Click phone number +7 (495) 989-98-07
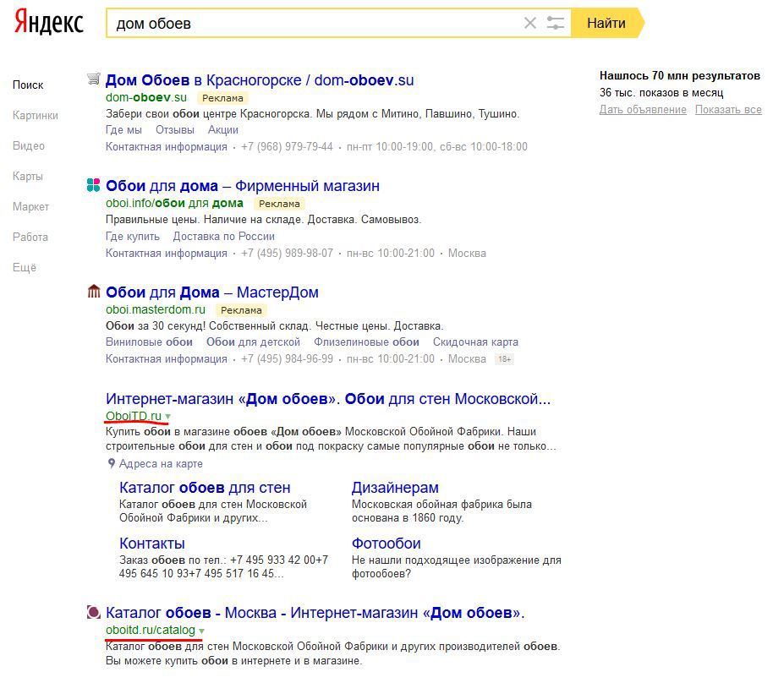This screenshot has height=683, width=784. [x=287, y=254]
